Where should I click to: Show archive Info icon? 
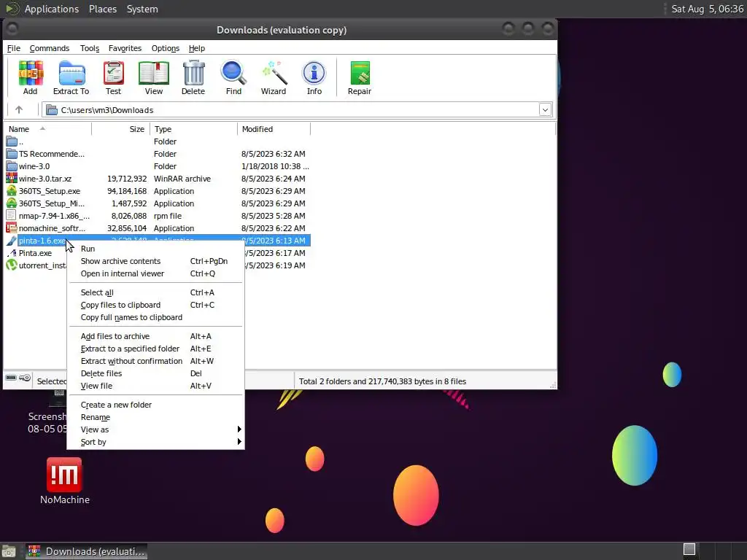click(314, 74)
